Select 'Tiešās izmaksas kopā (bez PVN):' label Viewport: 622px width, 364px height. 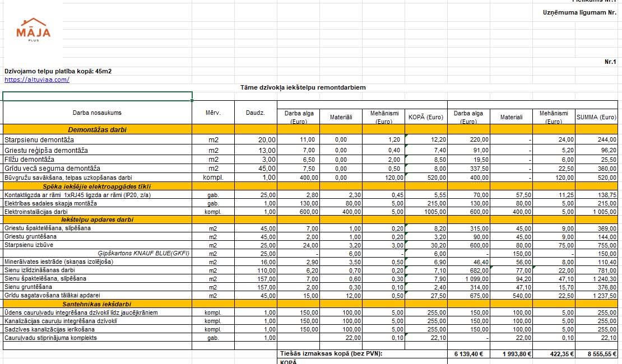coord(331,354)
